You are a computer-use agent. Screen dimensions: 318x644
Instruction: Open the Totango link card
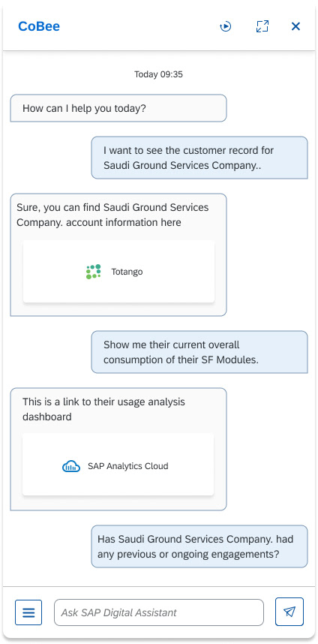(118, 272)
